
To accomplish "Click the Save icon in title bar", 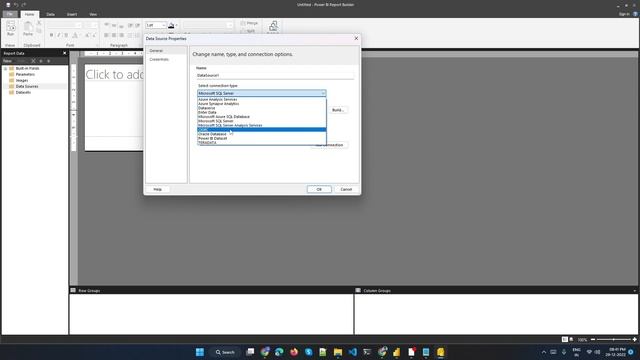I will click(x=8, y=5).
